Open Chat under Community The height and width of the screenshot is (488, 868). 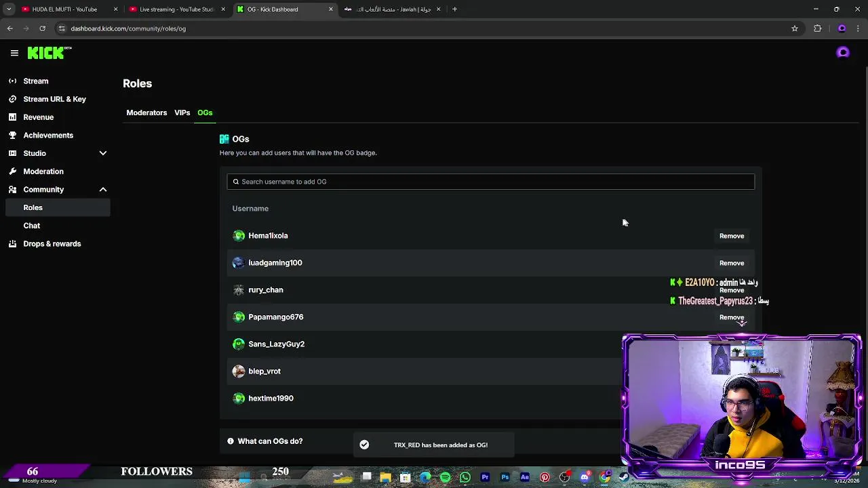[31, 226]
